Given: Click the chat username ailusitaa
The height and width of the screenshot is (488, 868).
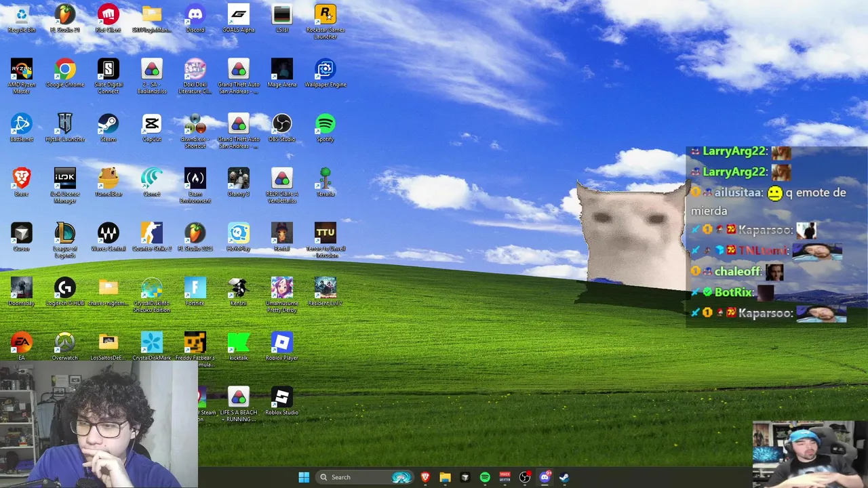Looking at the screenshot, I should [x=738, y=192].
